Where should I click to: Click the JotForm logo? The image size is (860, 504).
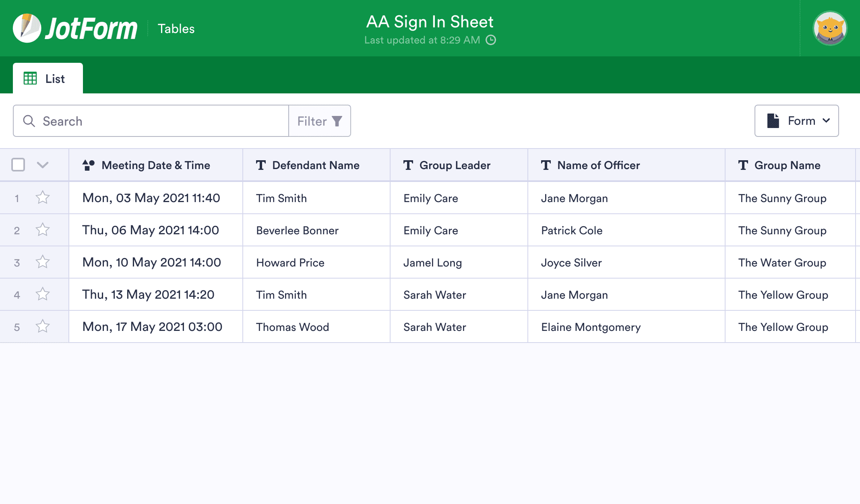point(75,27)
